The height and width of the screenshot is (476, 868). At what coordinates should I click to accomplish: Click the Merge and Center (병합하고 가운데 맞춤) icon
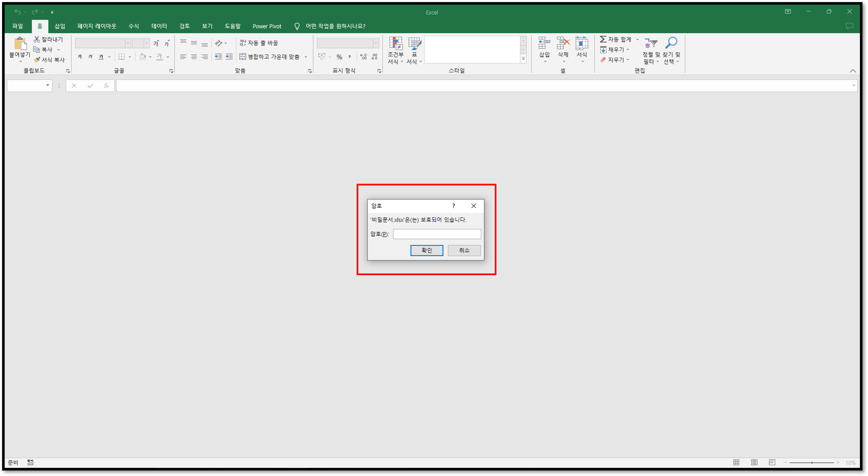click(x=243, y=56)
